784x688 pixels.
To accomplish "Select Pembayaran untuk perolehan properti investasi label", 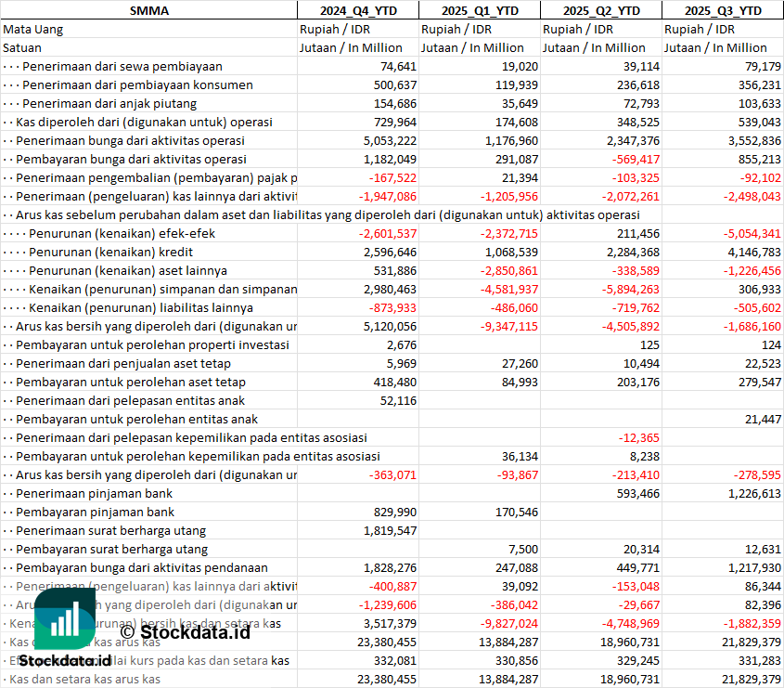I will (152, 344).
